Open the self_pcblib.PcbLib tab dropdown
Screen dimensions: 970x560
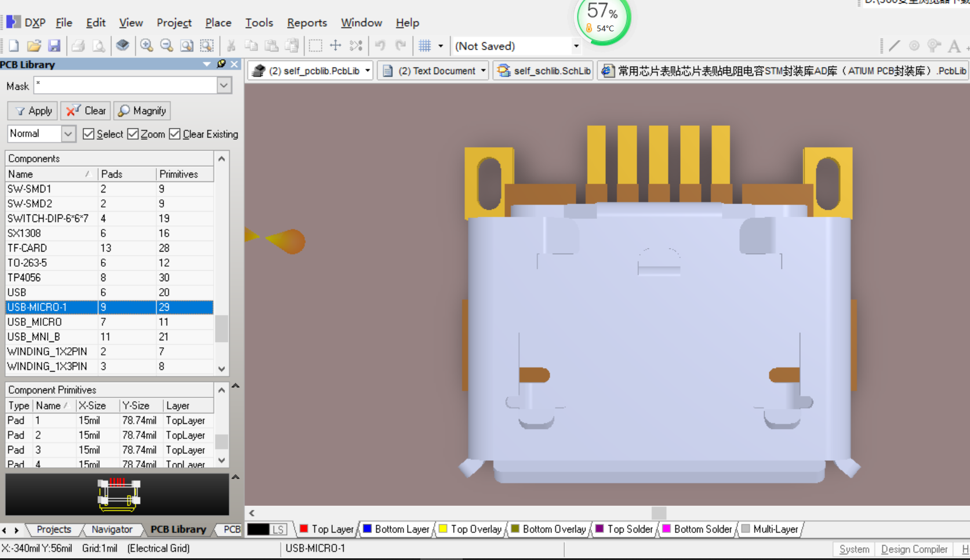point(368,71)
